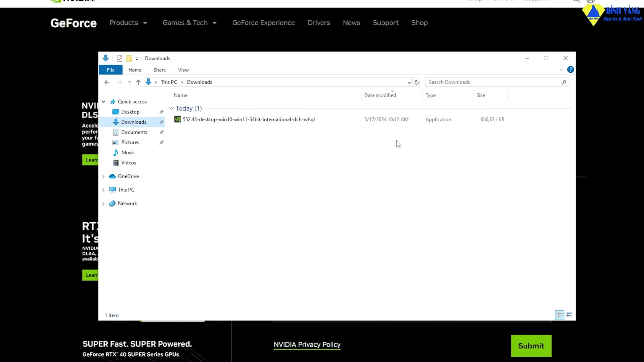Collapse the Today (1) group
Screen dimensions: 644x362
pyautogui.click(x=172, y=108)
